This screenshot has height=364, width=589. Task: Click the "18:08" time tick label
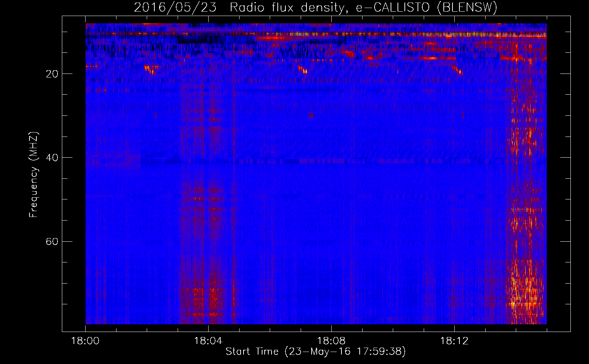click(x=331, y=341)
